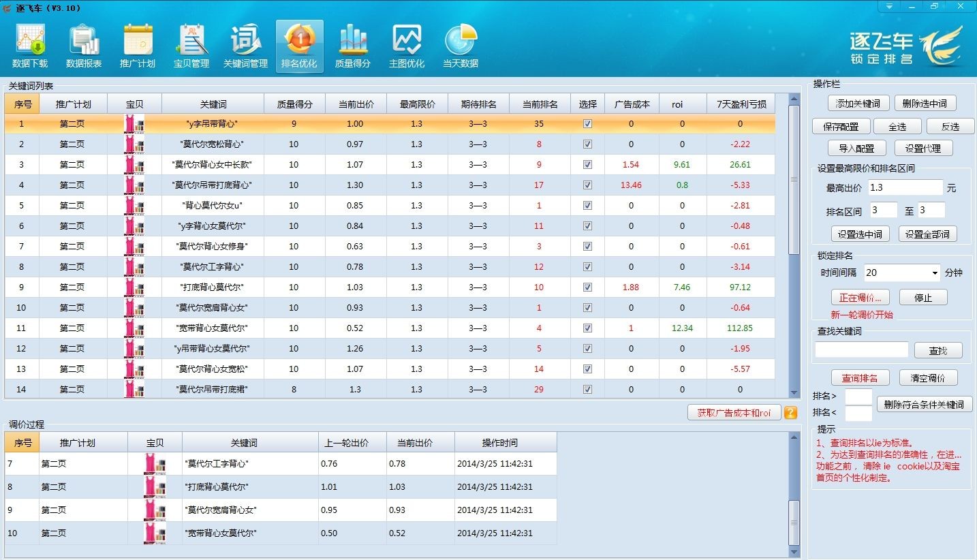The image size is (977, 560).
Task: Click 获取广告成本和roi button
Action: click(734, 413)
